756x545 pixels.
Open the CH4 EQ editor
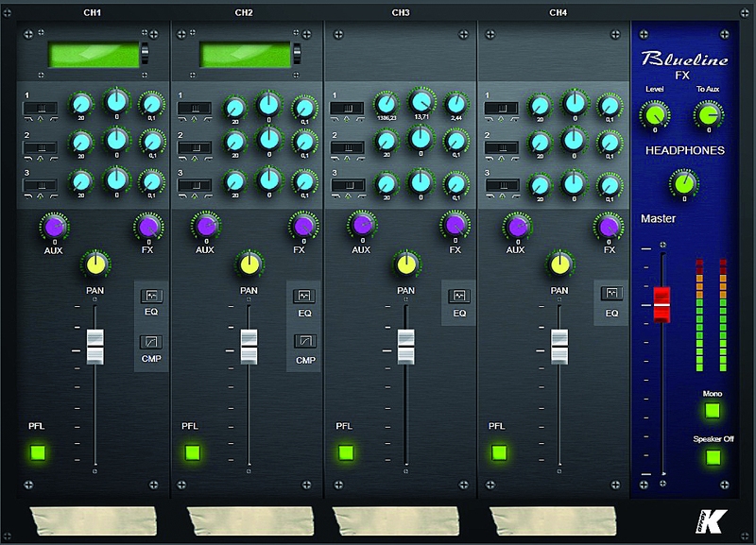tap(611, 293)
